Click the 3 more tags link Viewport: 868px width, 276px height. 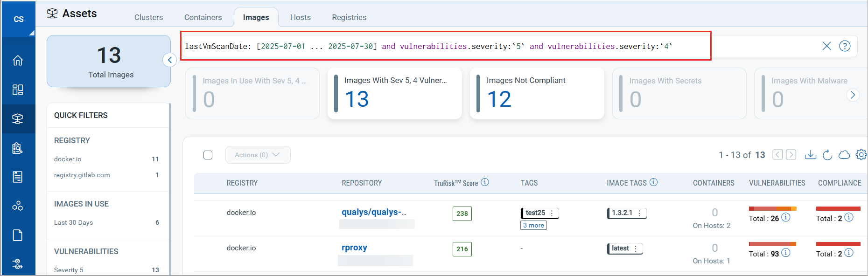tap(533, 226)
